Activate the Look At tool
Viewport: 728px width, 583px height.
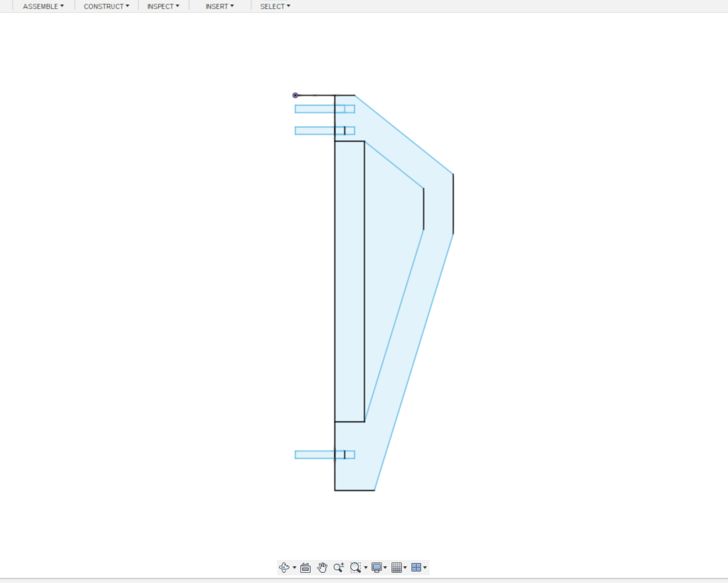pos(305,567)
